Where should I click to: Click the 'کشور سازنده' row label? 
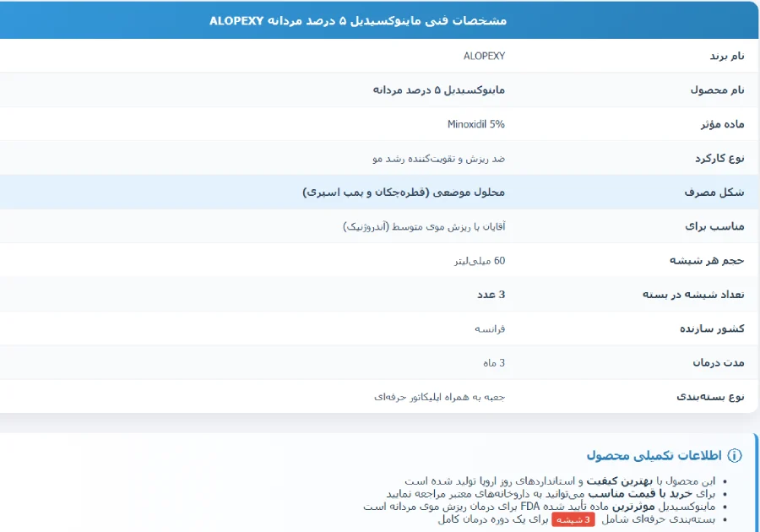[712, 328]
